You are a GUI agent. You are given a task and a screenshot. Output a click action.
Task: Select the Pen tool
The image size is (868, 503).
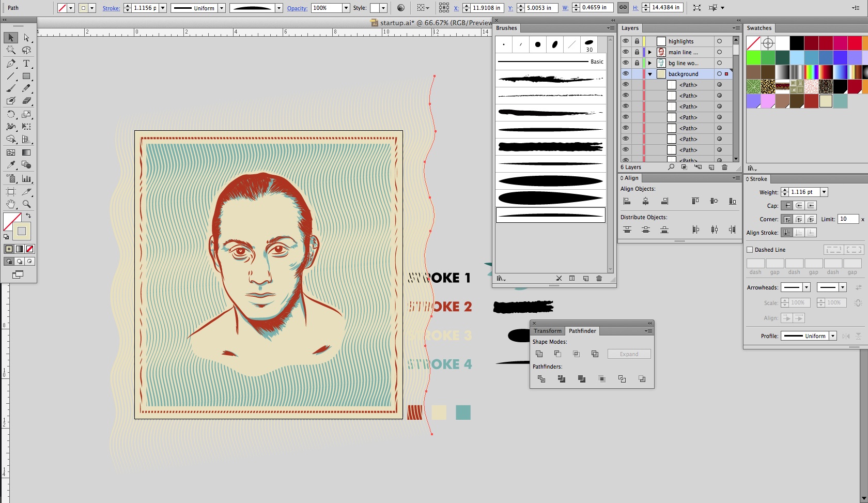[x=10, y=64]
